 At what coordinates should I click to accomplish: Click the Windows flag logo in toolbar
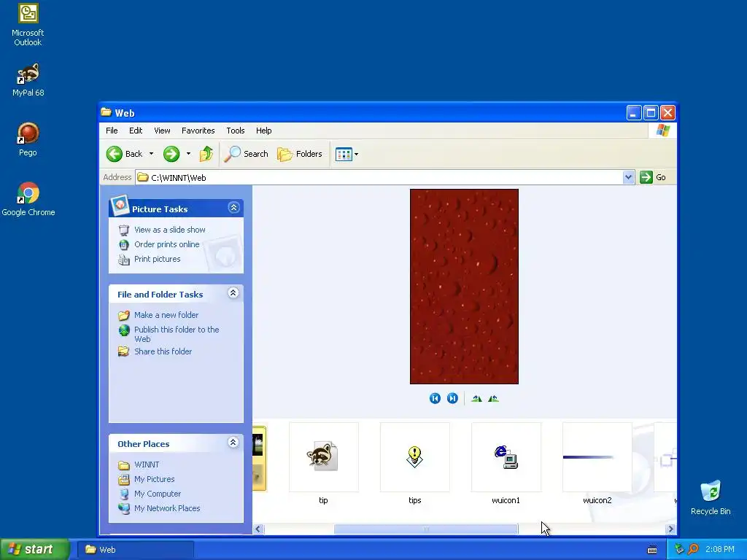pyautogui.click(x=662, y=131)
